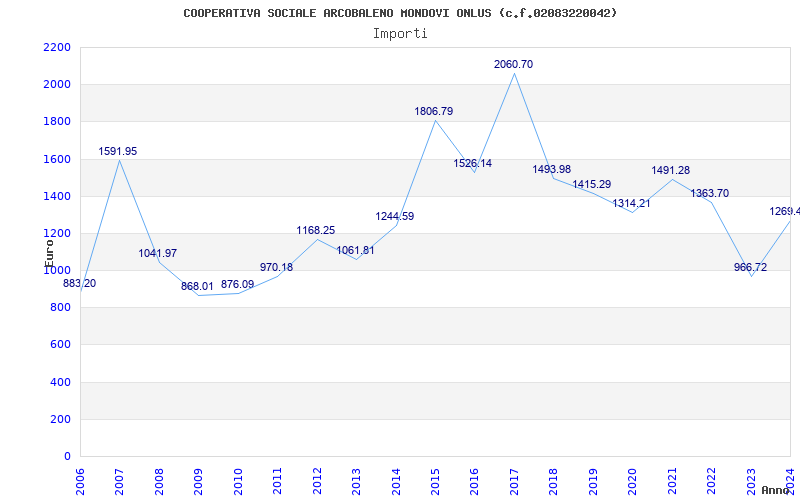
Task: Click the data label 966.72
Action: point(751,268)
